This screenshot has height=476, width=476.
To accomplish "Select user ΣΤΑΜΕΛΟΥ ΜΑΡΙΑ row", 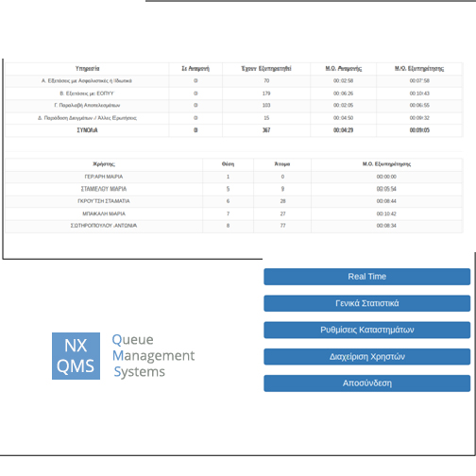I will pyautogui.click(x=234, y=189).
